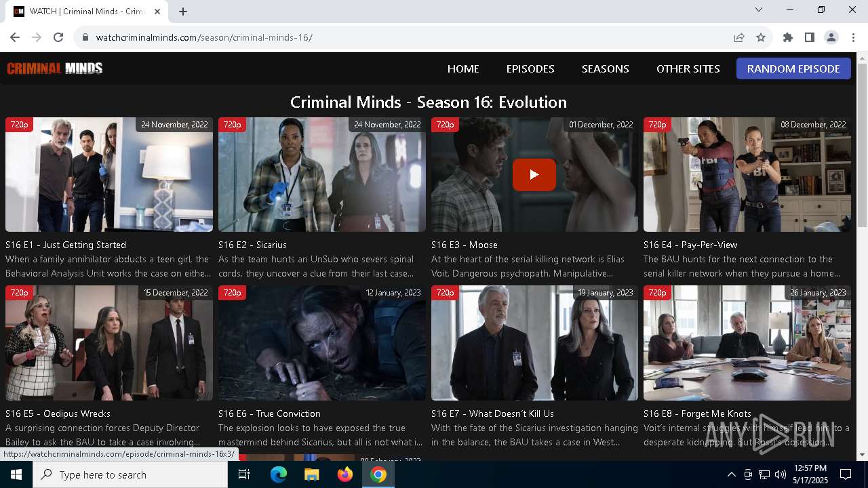The height and width of the screenshot is (488, 868).
Task: Open the network tray icon
Action: click(x=764, y=474)
